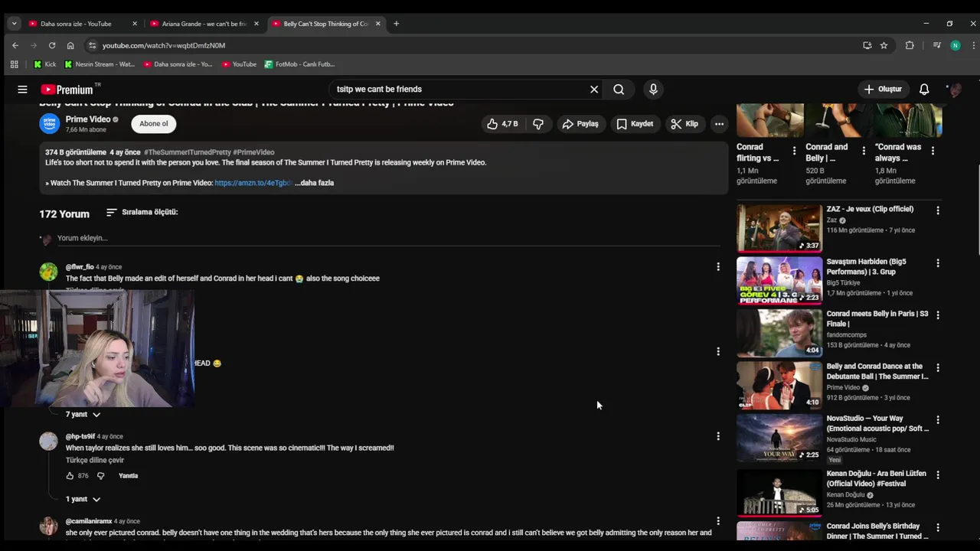
Task: Click Paylaş share button
Action: (580, 124)
